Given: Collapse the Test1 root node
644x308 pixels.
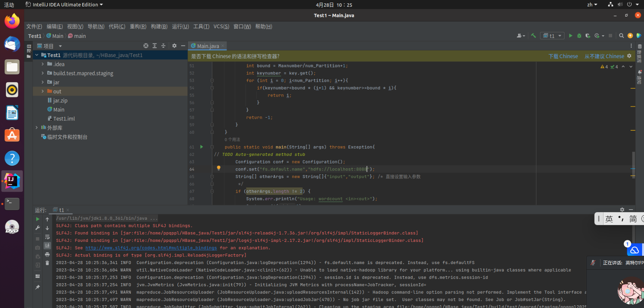Looking at the screenshot, I should point(37,55).
